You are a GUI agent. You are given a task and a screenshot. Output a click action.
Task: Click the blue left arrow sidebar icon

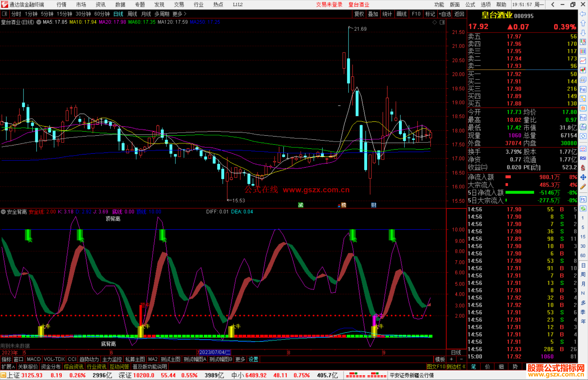583,14
